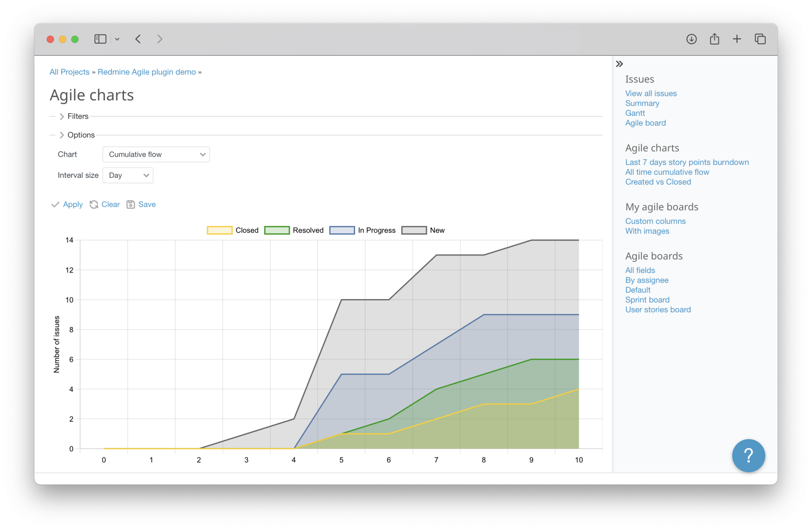
Task: Click the browser downloads icon
Action: 691,39
